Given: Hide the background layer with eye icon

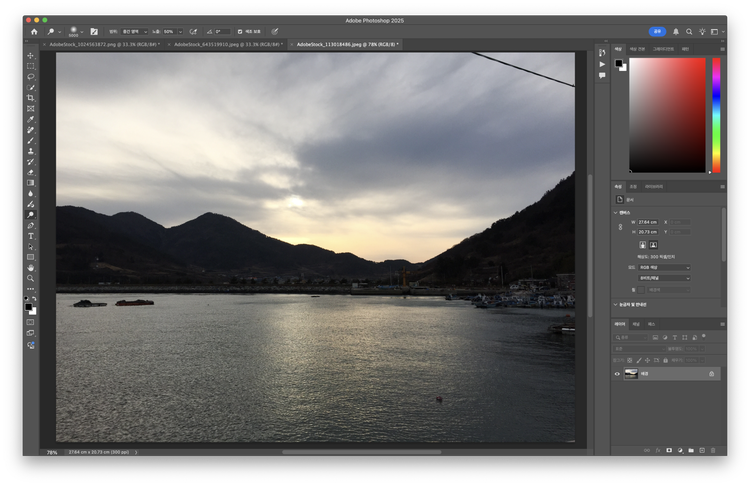Looking at the screenshot, I should pyautogui.click(x=617, y=374).
